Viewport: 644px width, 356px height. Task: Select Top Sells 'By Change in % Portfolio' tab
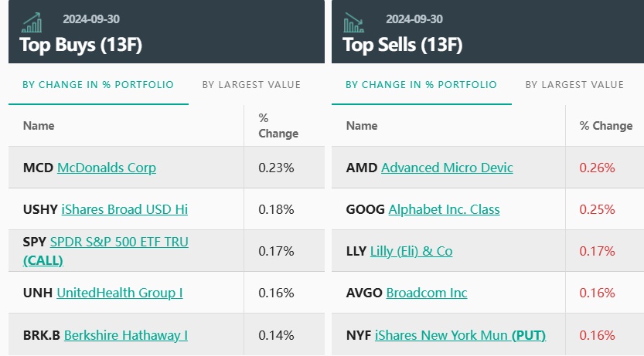click(x=421, y=85)
